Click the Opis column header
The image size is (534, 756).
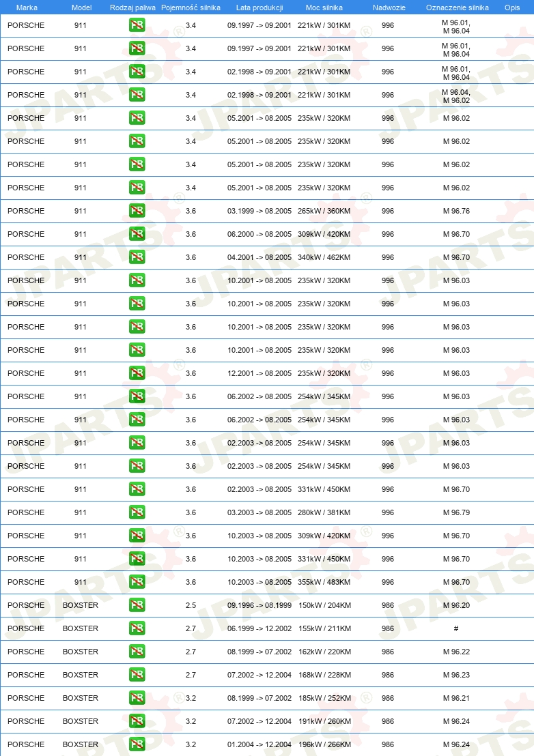512,8
